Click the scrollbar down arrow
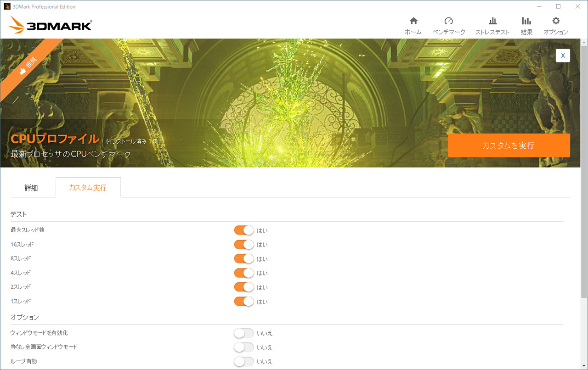 tap(584, 365)
